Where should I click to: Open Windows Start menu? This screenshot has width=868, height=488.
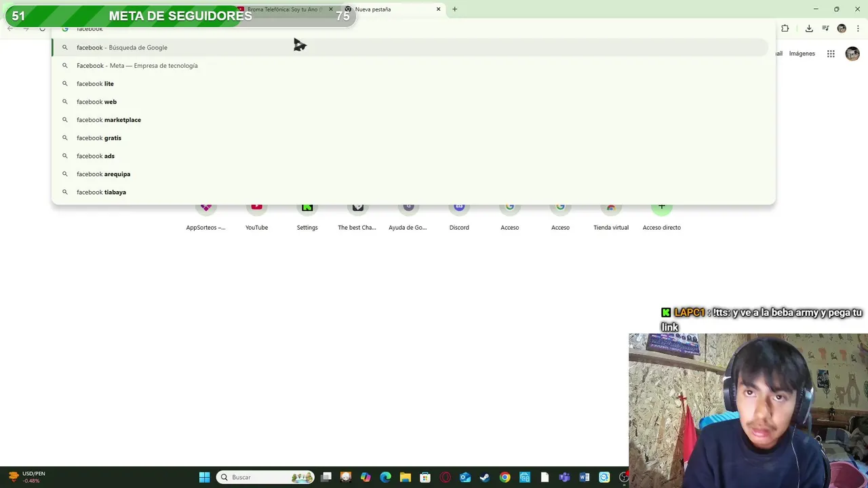coord(204,477)
